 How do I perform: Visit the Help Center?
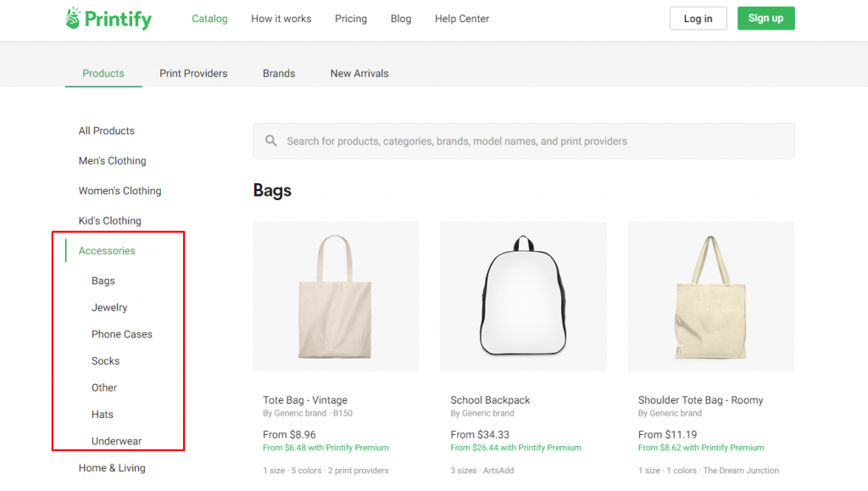pos(462,19)
